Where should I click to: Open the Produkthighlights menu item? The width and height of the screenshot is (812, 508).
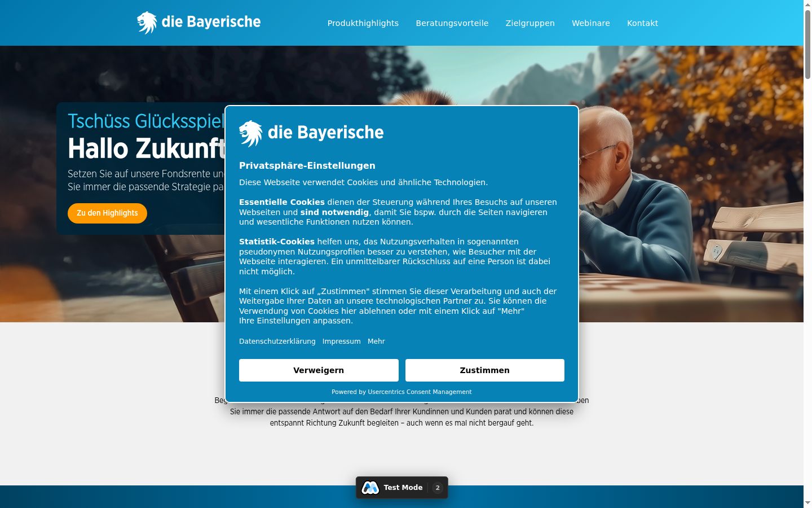click(x=363, y=23)
